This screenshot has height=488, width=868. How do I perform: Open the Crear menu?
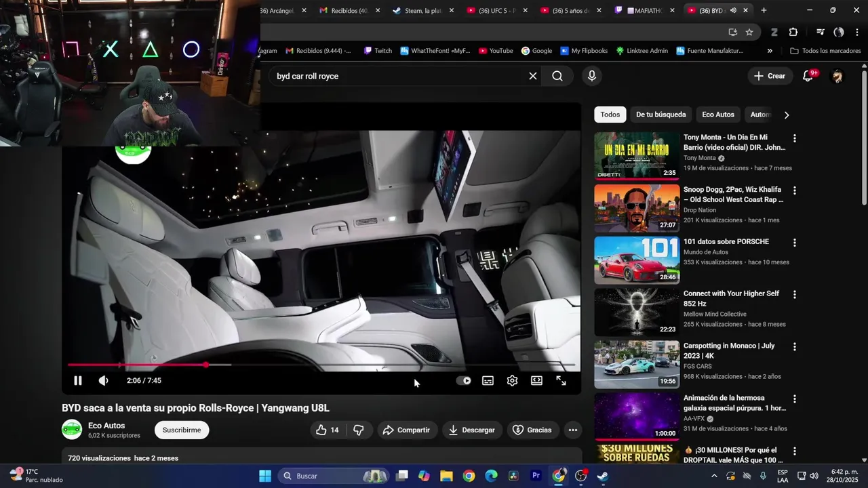coord(770,76)
